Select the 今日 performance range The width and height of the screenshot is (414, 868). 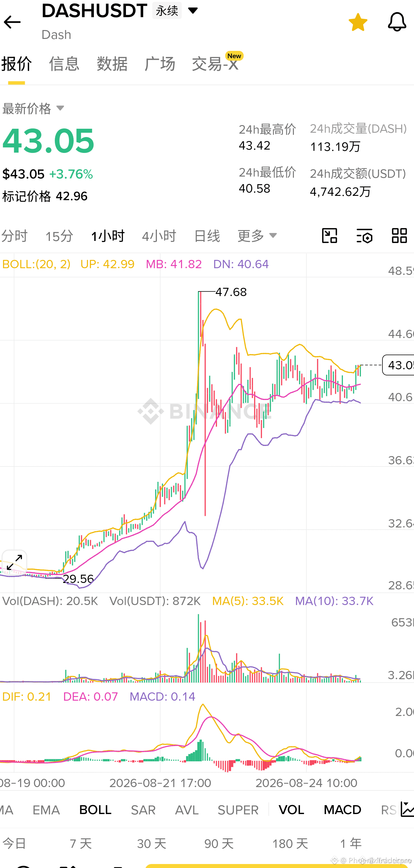(14, 844)
